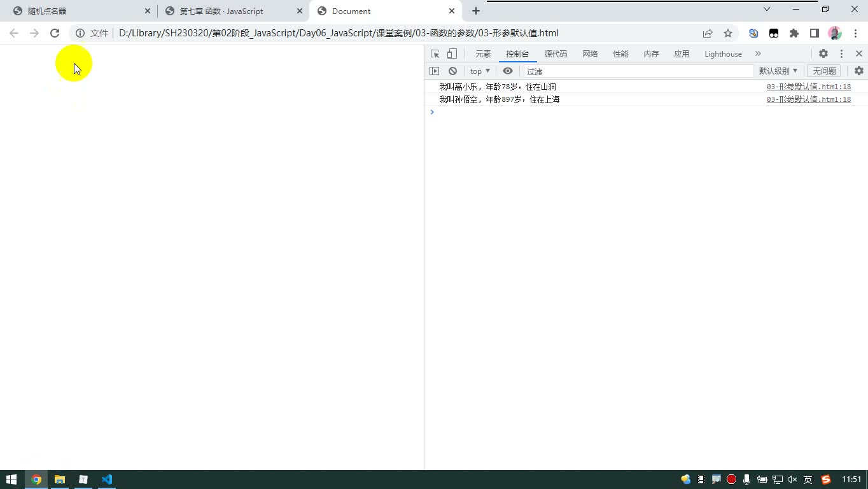Click the 无问题 issues button
868x489 pixels.
click(x=825, y=71)
